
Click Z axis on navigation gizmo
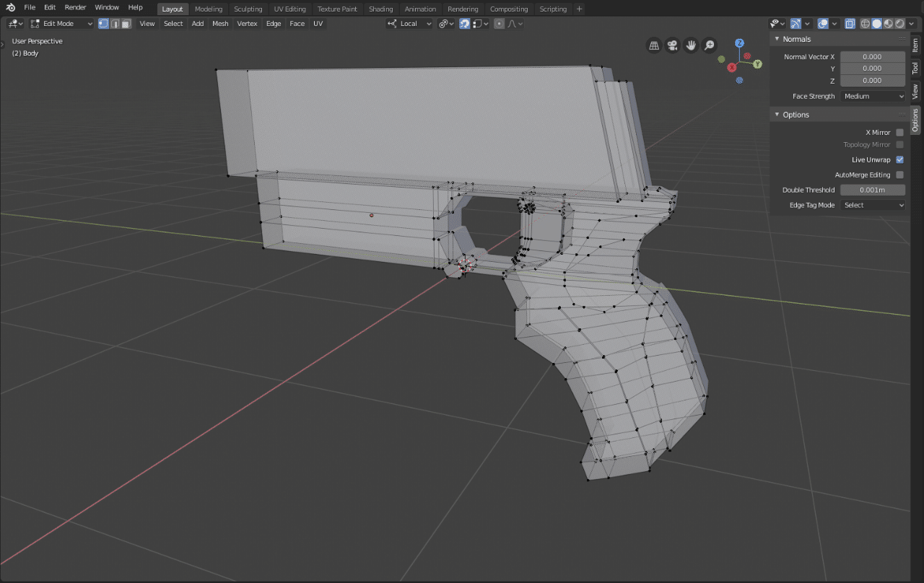[x=740, y=43]
